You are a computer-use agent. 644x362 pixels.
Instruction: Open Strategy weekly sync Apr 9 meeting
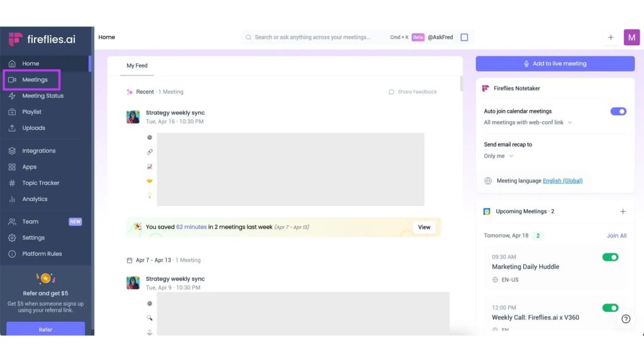pyautogui.click(x=175, y=278)
